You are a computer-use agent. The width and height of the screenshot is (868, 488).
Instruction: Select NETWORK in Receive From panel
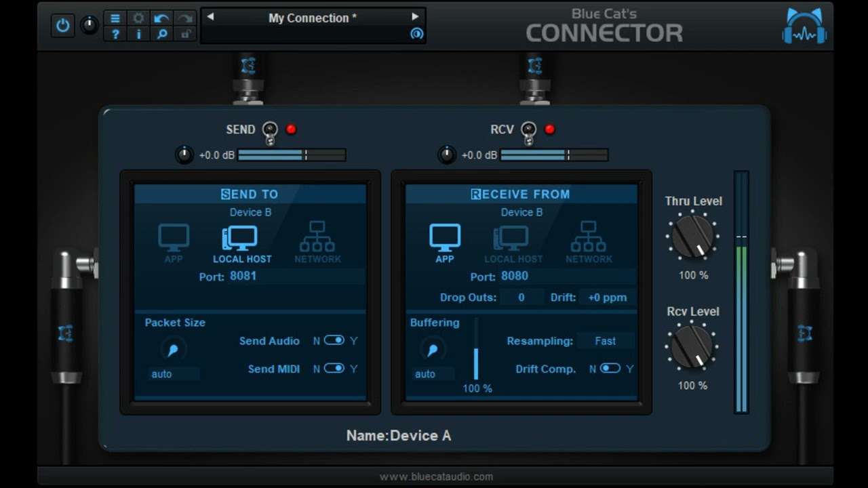click(589, 243)
